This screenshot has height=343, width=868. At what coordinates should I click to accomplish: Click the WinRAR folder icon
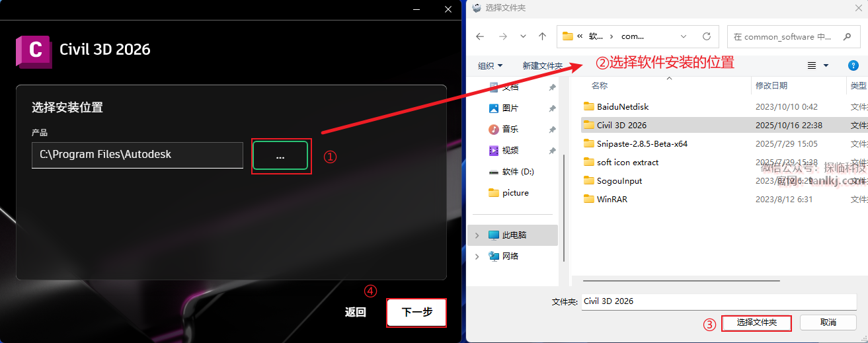(x=589, y=199)
